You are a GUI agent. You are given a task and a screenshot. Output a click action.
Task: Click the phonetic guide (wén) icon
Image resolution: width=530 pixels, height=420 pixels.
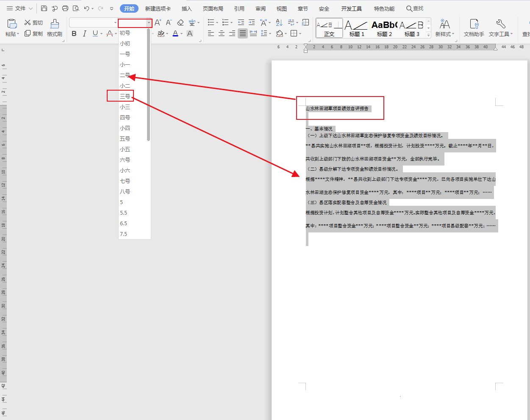192,23
